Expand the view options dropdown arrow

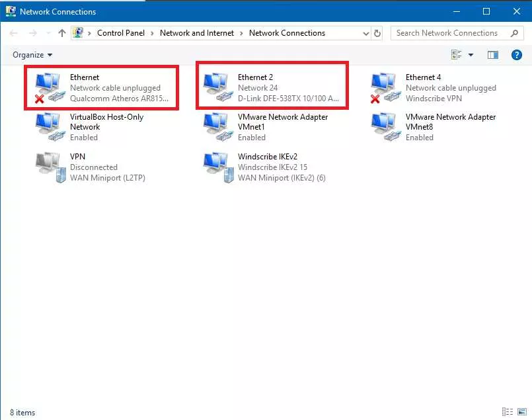pos(471,55)
